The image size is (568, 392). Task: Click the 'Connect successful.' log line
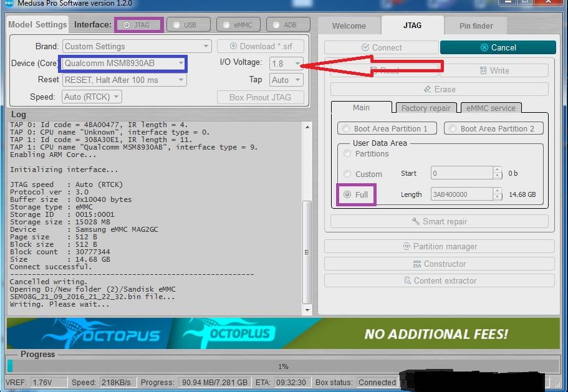[x=51, y=267]
